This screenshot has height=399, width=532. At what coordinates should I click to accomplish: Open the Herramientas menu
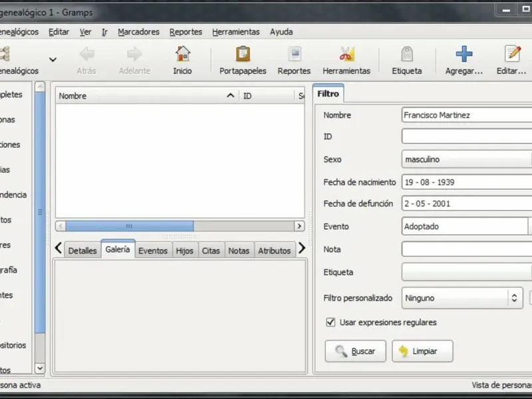236,32
